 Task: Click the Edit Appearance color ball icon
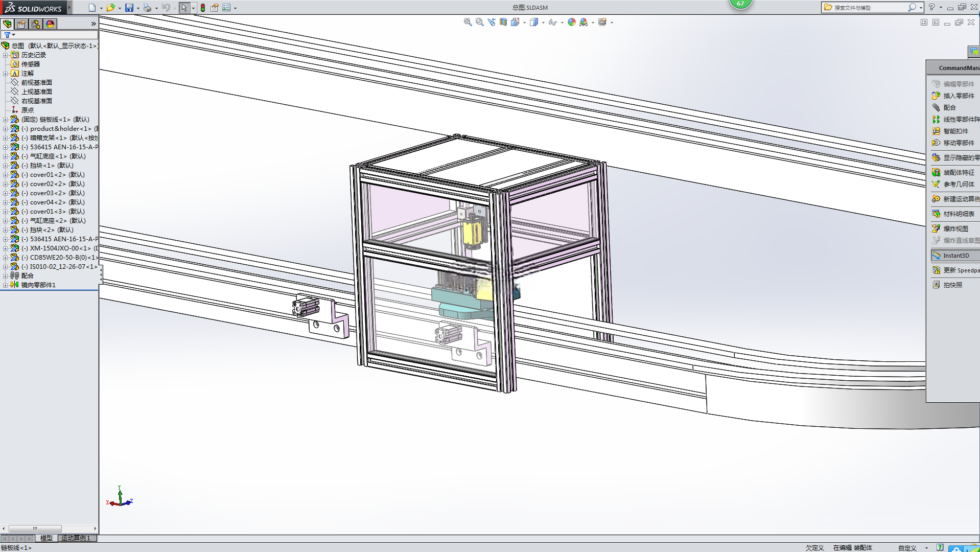[572, 22]
